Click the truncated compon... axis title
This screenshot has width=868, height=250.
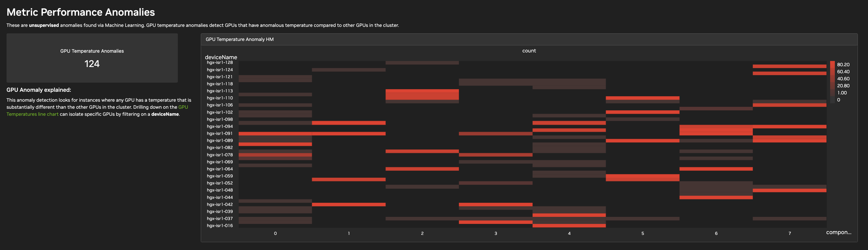[839, 232]
